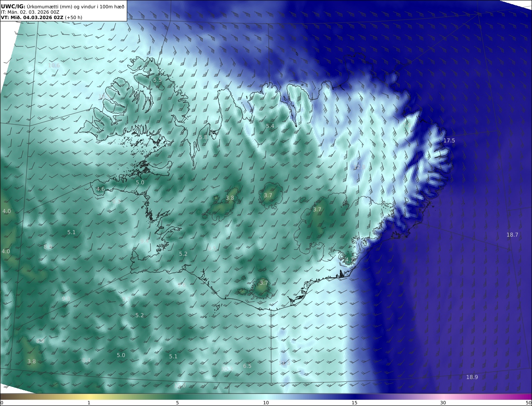Click the 5.4 value in north Iceland
Screen dimensions: 532x406
click(x=270, y=126)
